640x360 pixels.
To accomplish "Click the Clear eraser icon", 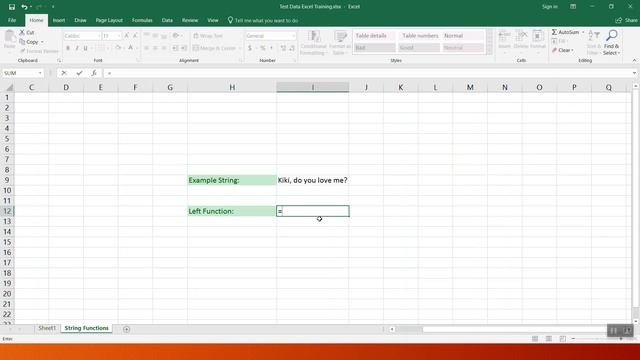I will [554, 50].
